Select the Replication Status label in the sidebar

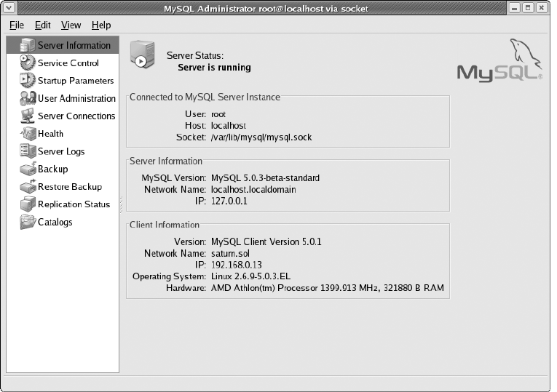(74, 204)
